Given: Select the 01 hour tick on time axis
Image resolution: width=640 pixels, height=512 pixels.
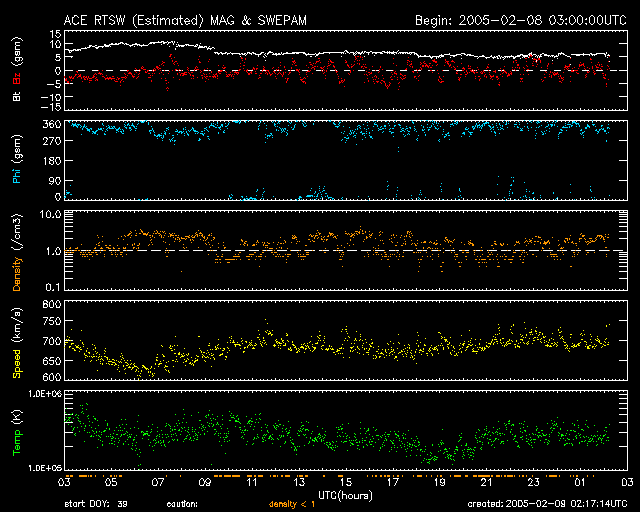Looking at the screenshot, I should point(579,482).
